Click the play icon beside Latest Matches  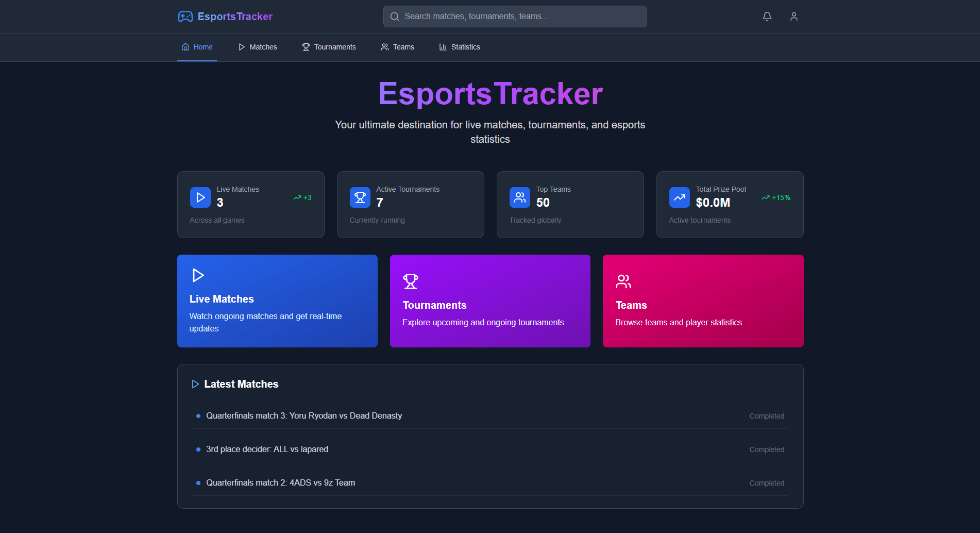click(195, 384)
